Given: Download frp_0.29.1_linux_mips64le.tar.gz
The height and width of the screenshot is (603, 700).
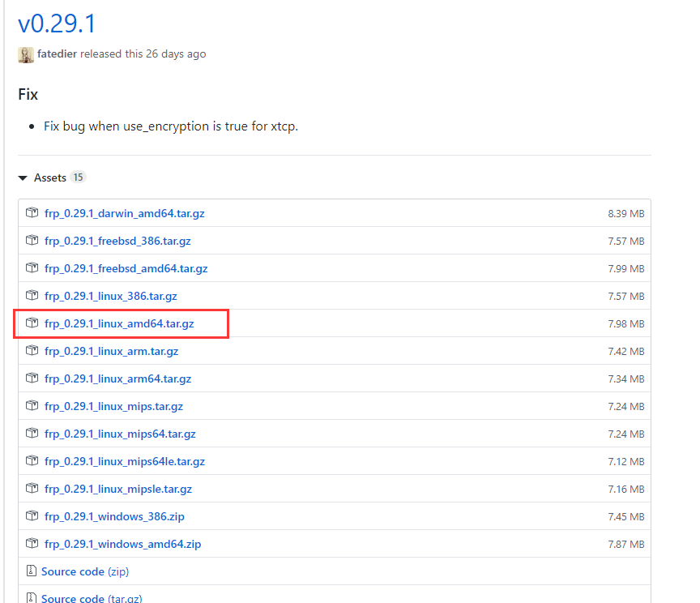Looking at the screenshot, I should click(125, 461).
